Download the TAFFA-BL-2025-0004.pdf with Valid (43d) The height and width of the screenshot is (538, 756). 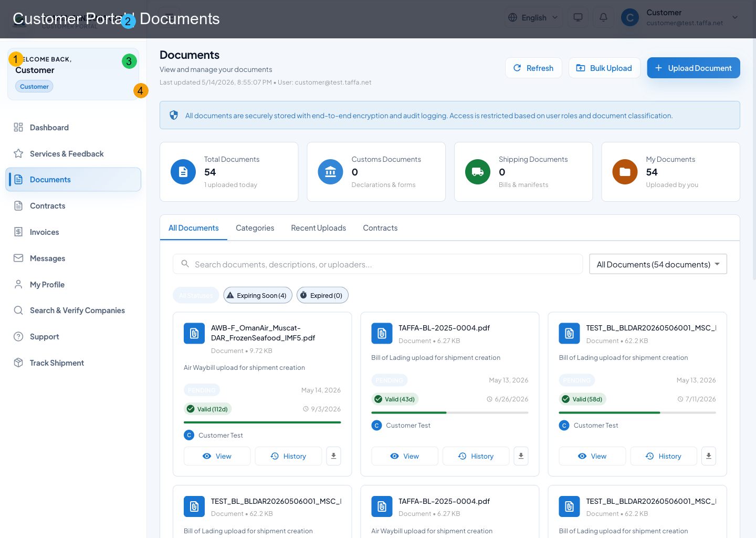pyautogui.click(x=521, y=456)
